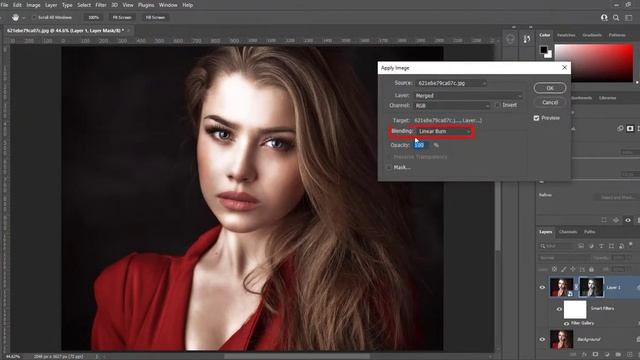Viewport: 640px width, 360px height.
Task: Click lock all padlock icon in Layers
Action: [x=591, y=269]
